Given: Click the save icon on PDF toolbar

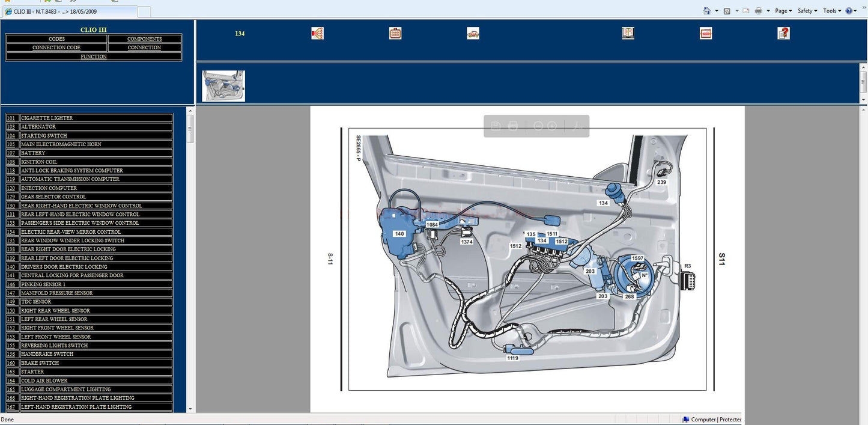Looking at the screenshot, I should point(496,126).
